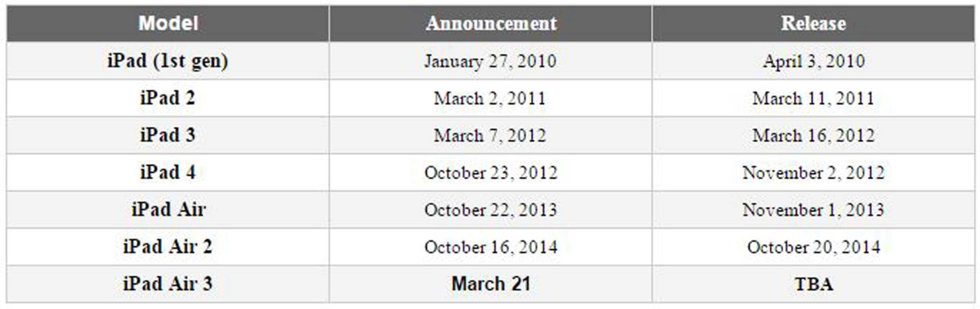Click the Announcement column header
This screenshot has height=309, width=980.
[491, 23]
